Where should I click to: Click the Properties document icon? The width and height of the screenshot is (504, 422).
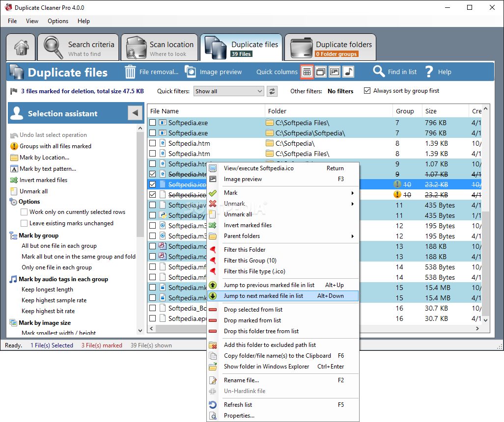click(x=213, y=416)
